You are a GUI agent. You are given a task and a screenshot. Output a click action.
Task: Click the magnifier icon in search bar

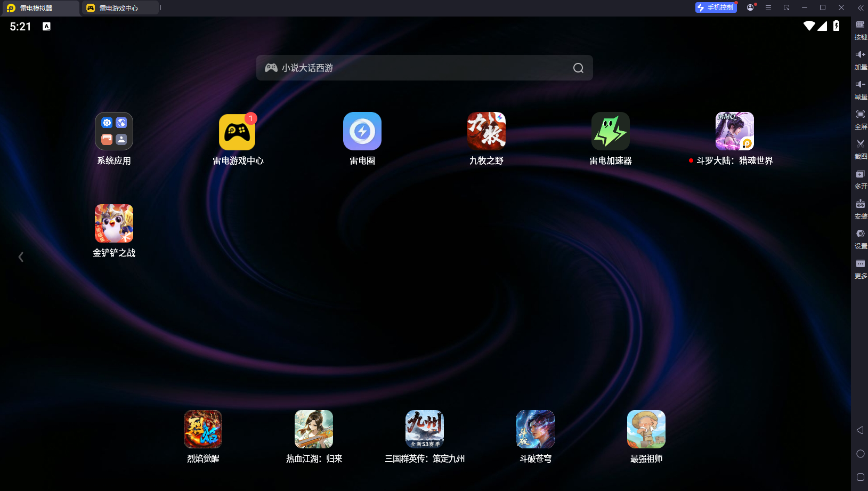pyautogui.click(x=578, y=68)
